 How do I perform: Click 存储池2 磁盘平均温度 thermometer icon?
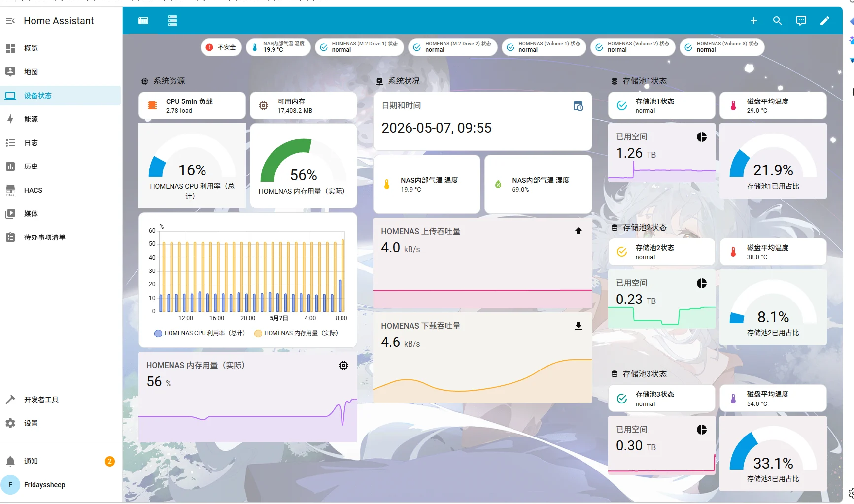point(733,252)
